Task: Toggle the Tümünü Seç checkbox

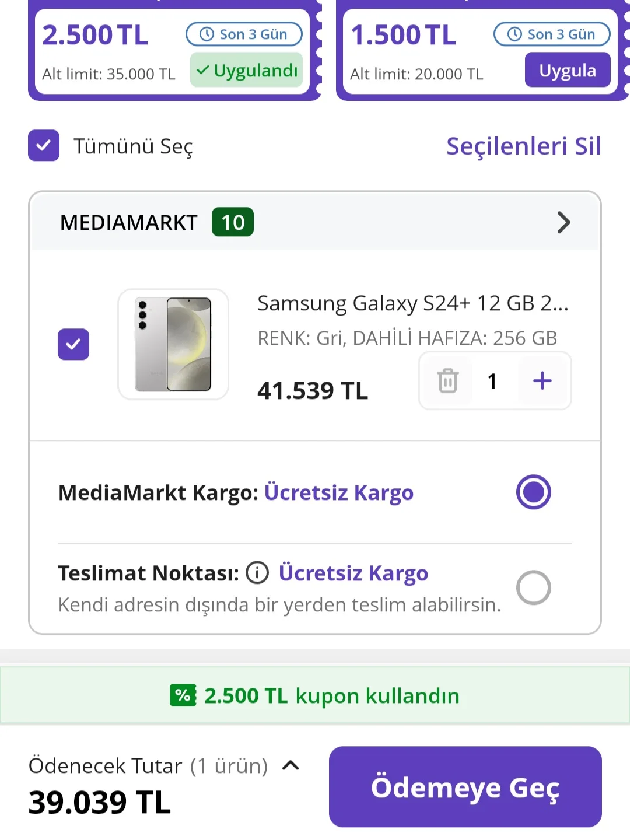Action: (44, 146)
